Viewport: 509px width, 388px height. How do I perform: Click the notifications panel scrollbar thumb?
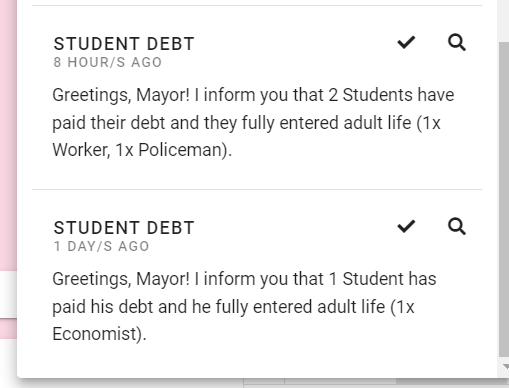[504, 199]
